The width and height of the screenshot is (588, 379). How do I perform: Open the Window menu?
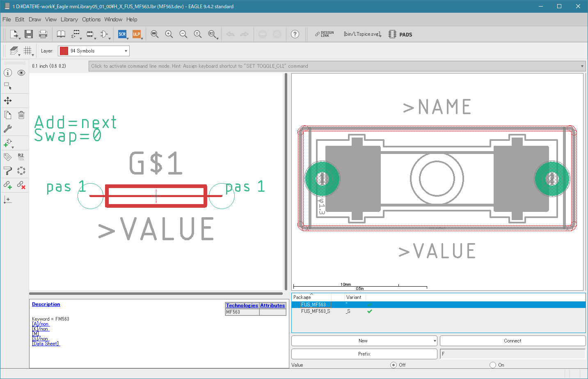tap(113, 19)
